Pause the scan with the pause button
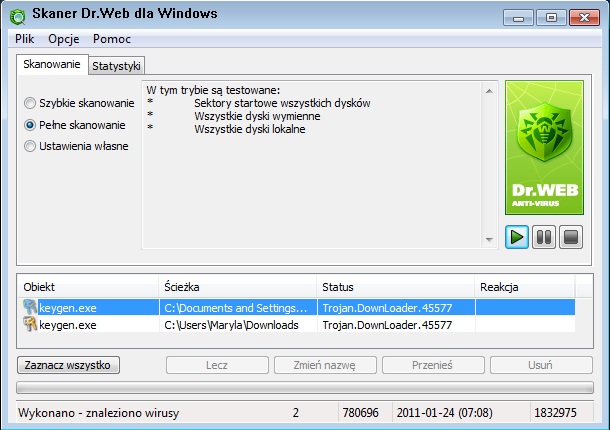610x430 pixels. [543, 237]
